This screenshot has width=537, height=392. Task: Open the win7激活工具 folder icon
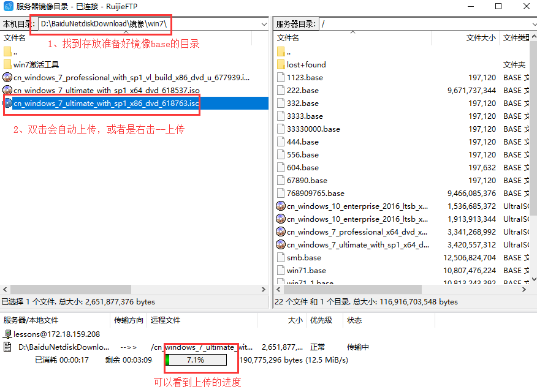pyautogui.click(x=7, y=65)
